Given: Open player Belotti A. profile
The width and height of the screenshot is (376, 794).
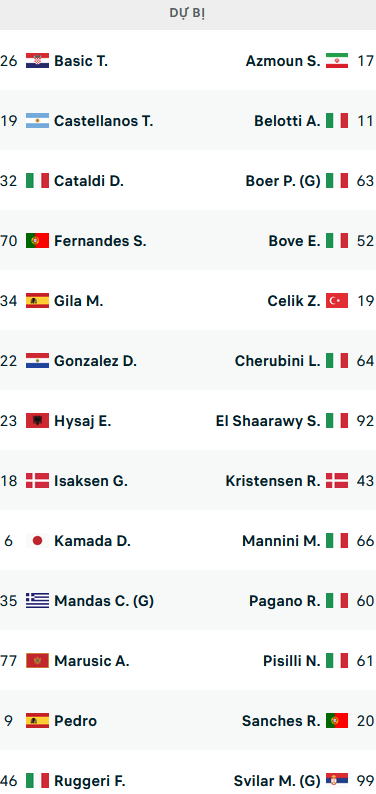Looking at the screenshot, I should 287,121.
